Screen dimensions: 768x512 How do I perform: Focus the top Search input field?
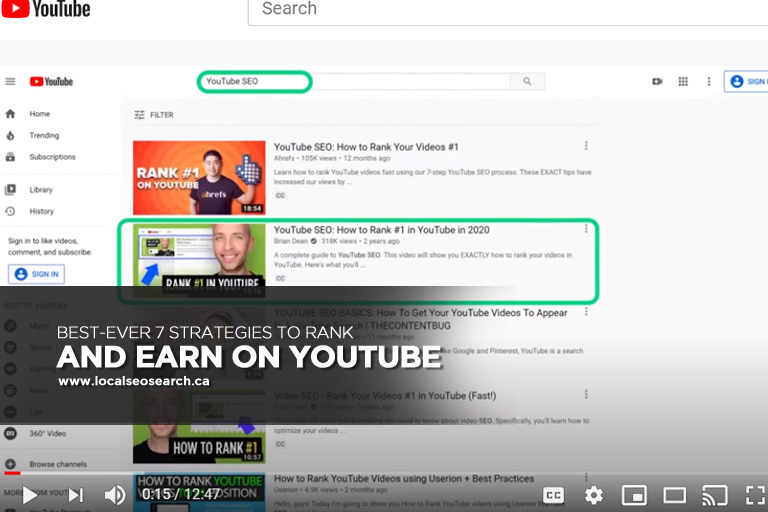tap(508, 10)
